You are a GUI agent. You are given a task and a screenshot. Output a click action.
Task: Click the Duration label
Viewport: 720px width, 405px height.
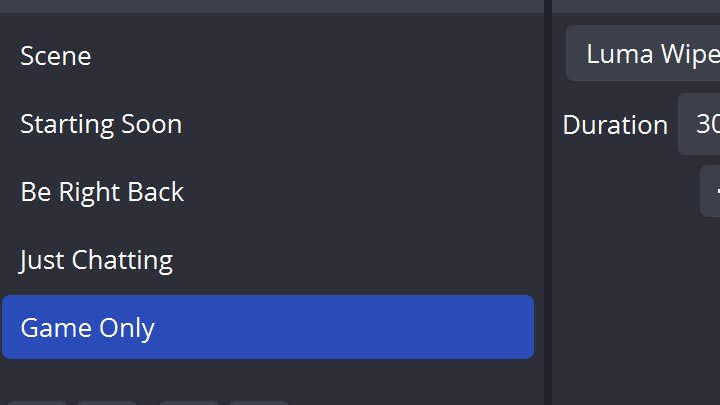pos(615,125)
